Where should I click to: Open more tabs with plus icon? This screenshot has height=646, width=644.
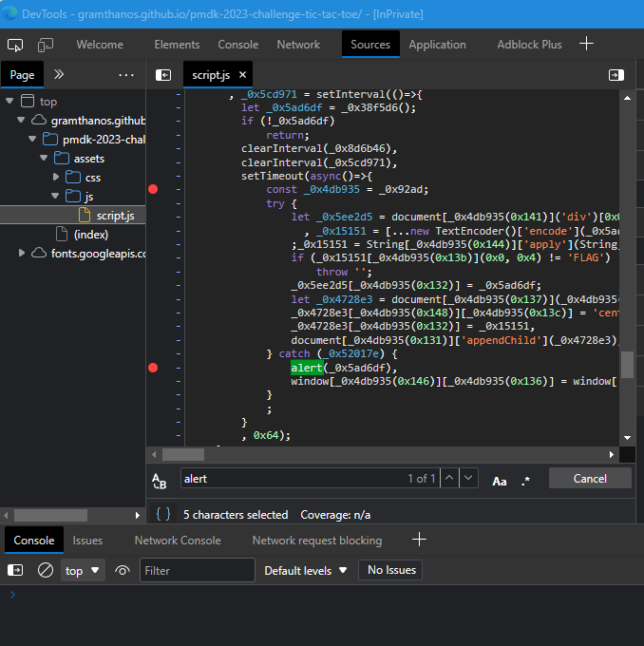[x=587, y=44]
